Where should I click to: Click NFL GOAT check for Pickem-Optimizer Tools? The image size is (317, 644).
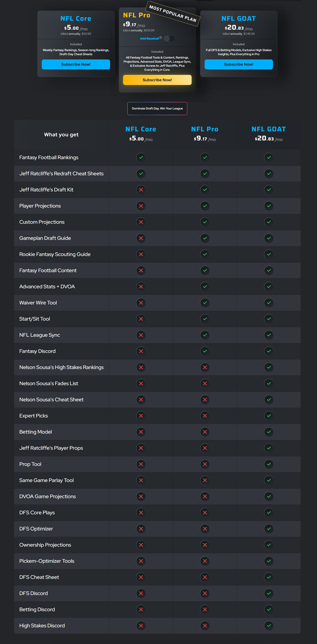(x=269, y=561)
